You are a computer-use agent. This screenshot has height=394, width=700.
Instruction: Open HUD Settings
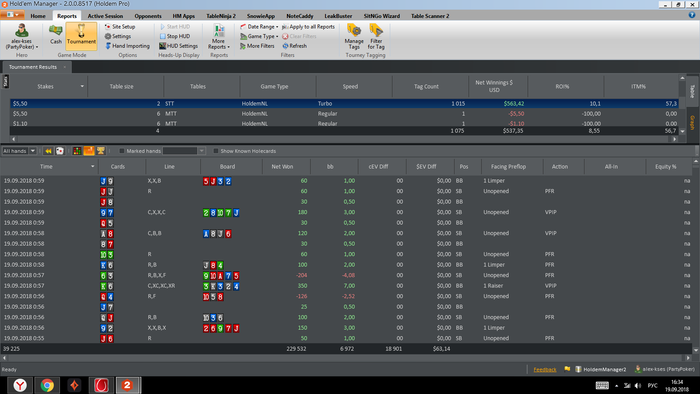(x=179, y=46)
